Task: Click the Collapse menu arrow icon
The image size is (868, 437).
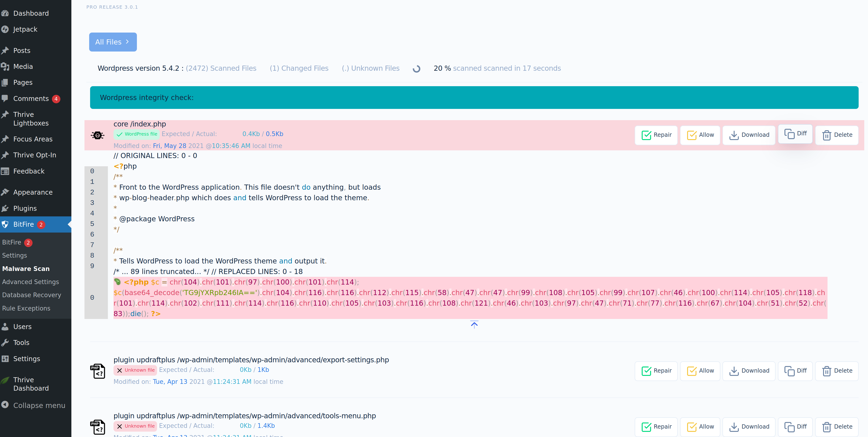Action: point(5,405)
